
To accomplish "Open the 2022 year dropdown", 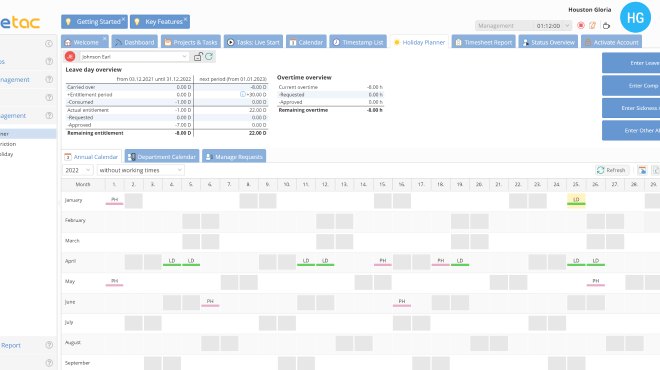I will tap(77, 170).
